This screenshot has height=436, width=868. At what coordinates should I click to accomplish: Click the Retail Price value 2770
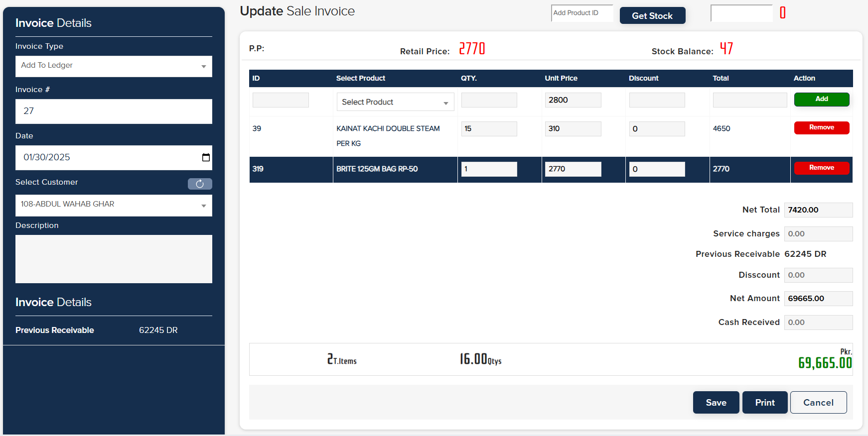pyautogui.click(x=472, y=49)
